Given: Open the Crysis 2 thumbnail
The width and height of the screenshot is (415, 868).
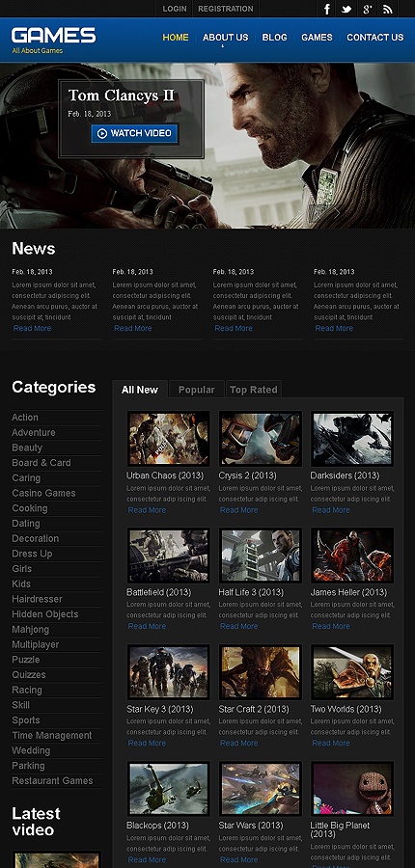Looking at the screenshot, I should 261,439.
